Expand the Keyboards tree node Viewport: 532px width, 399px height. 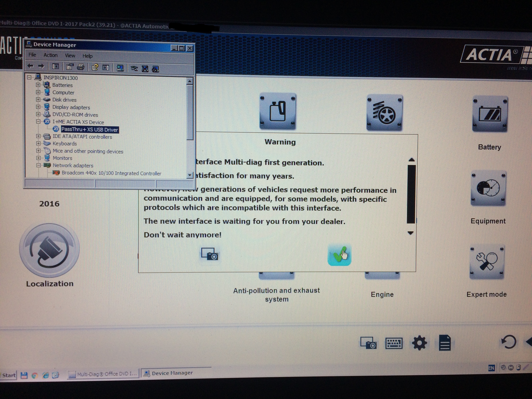coord(38,143)
